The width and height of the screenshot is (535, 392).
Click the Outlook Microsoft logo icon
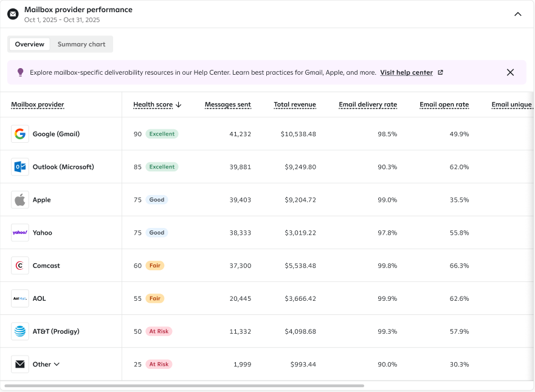20,167
